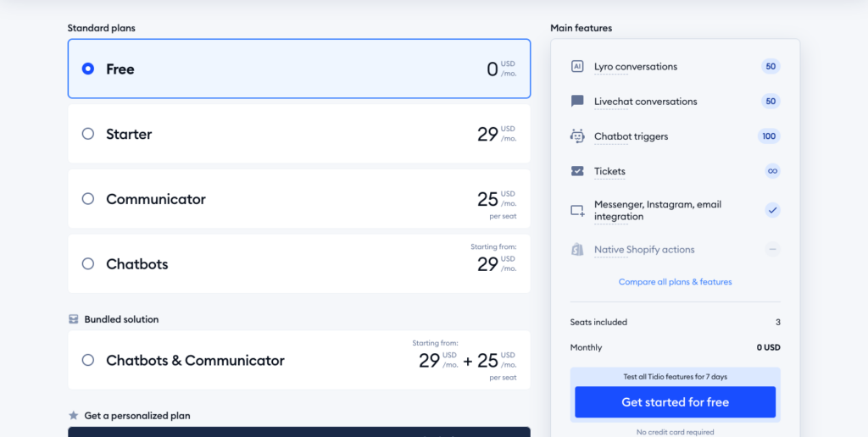Click the Native Shopify actions label
Screen dimensions: 868x437
coord(644,250)
